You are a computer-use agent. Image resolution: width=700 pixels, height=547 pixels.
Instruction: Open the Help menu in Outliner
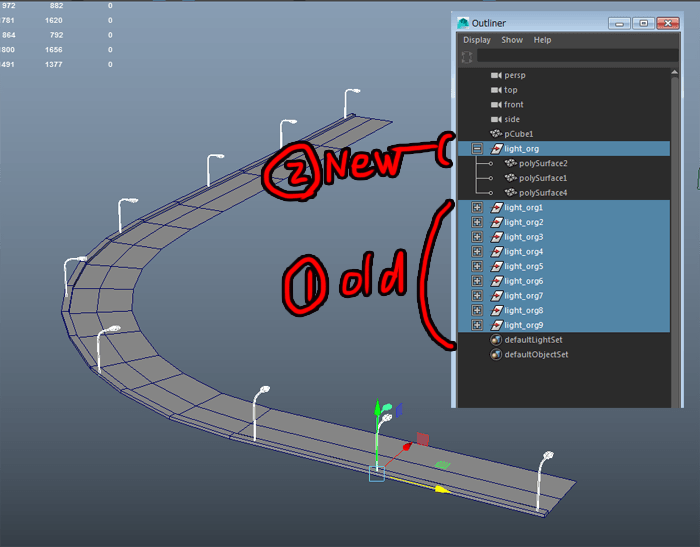pyautogui.click(x=542, y=40)
